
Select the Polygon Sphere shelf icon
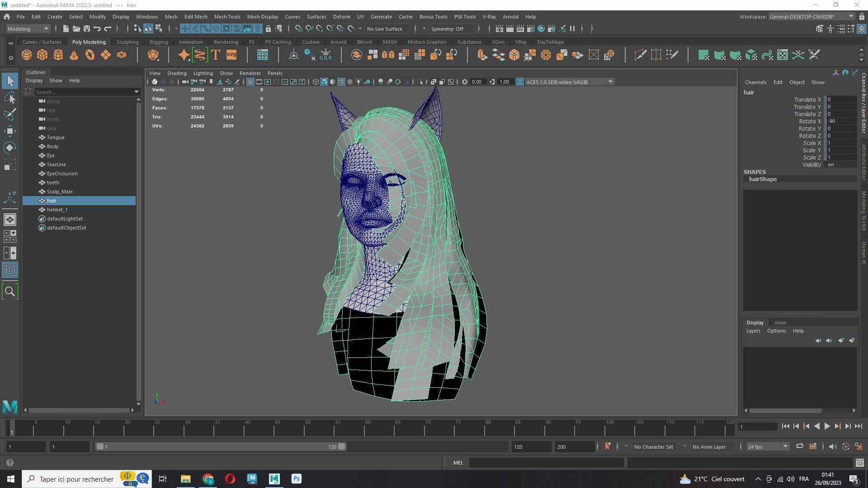(27, 55)
